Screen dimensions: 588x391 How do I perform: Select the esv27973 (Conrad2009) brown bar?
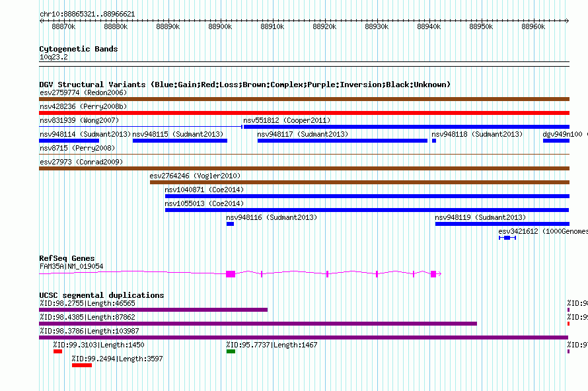point(304,168)
